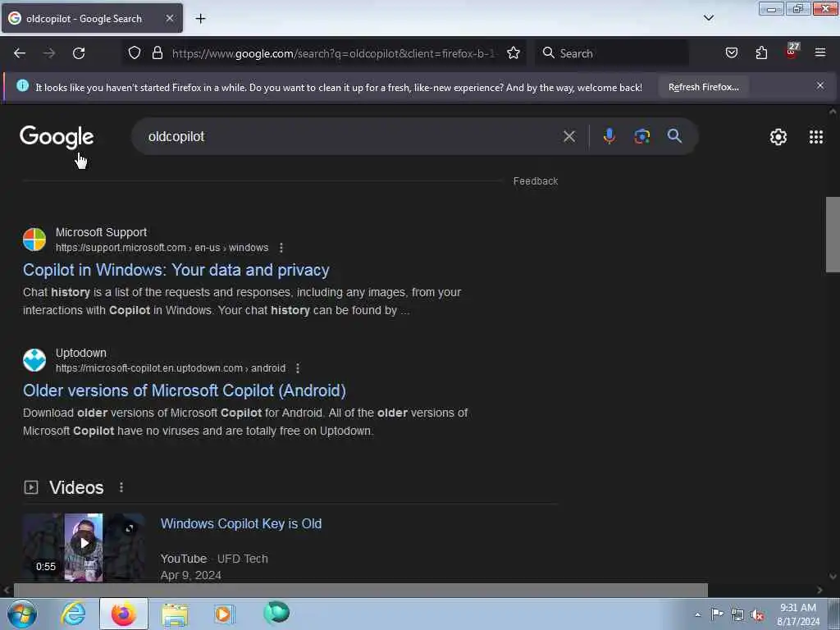Open a new tab with the plus button
Viewport: 840px width, 630px height.
pyautogui.click(x=200, y=19)
